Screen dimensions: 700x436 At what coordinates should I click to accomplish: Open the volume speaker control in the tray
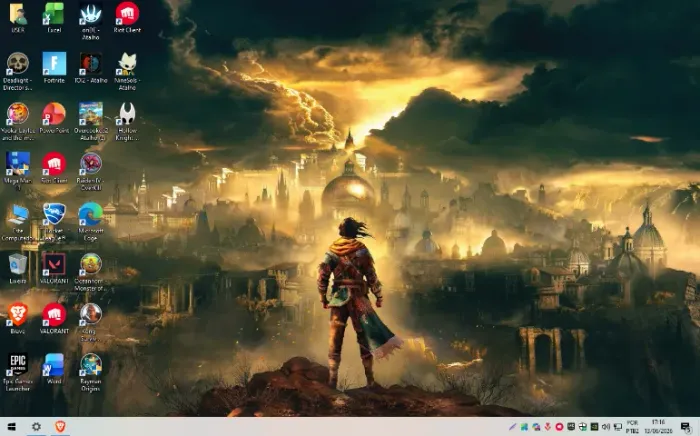click(x=606, y=427)
